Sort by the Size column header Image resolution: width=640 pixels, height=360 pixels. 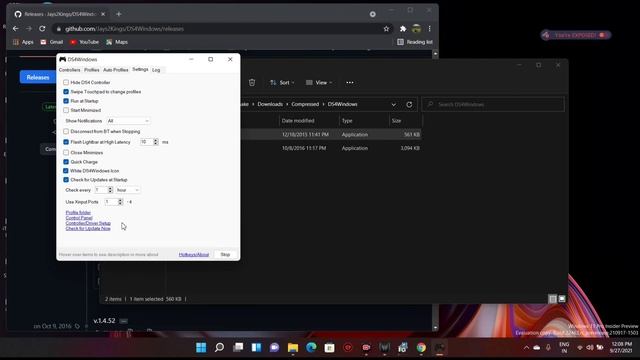(x=406, y=121)
